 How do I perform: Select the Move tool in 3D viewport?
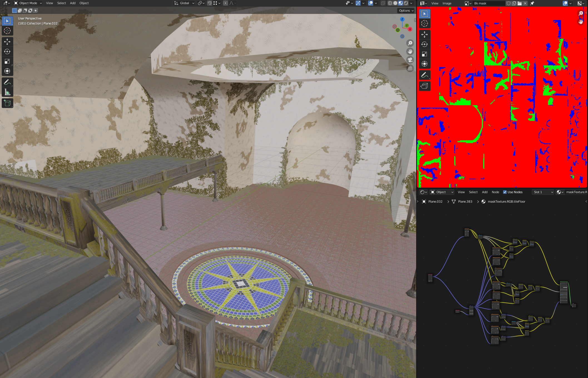(x=7, y=42)
